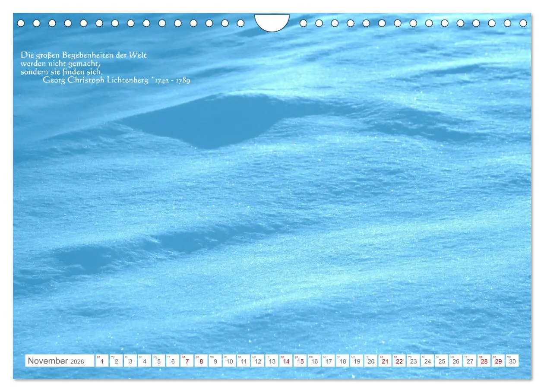544x392 pixels.
Task: Click the last day, Monday 30
Action: [x=512, y=361]
